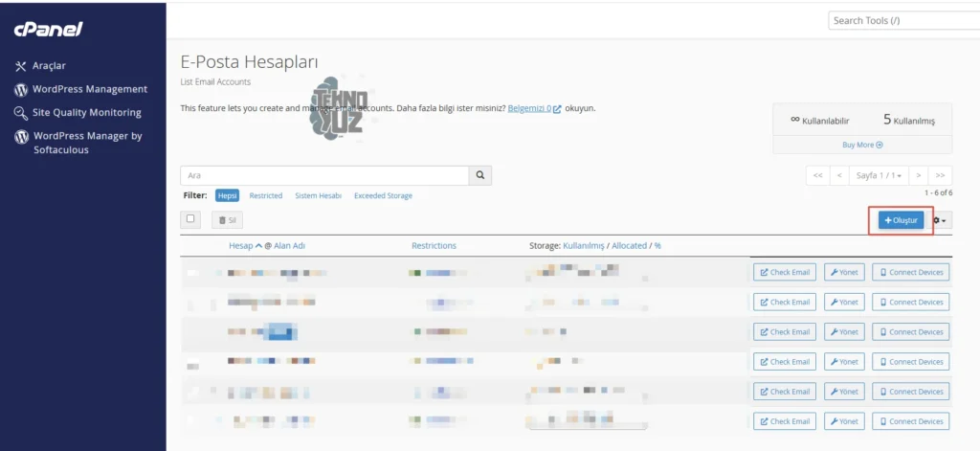
Task: Click the Ara email search field
Action: click(324, 176)
